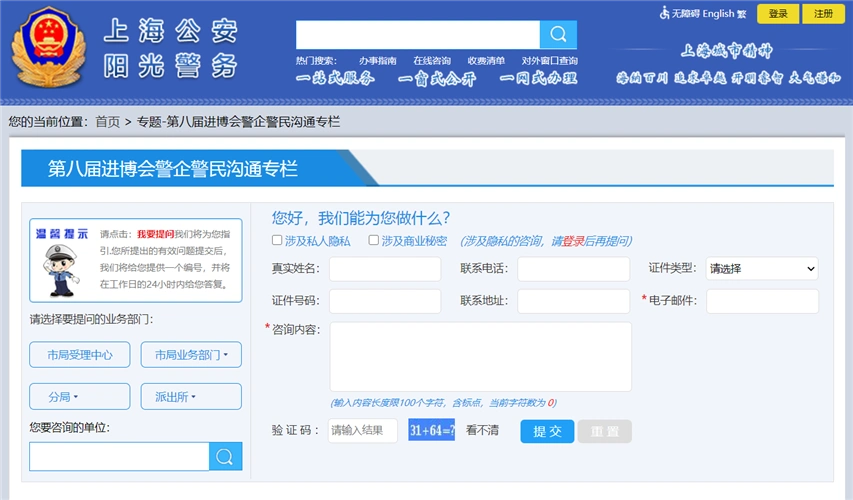Focus the 证件号码 input field
The height and width of the screenshot is (500, 853).
tap(385, 301)
